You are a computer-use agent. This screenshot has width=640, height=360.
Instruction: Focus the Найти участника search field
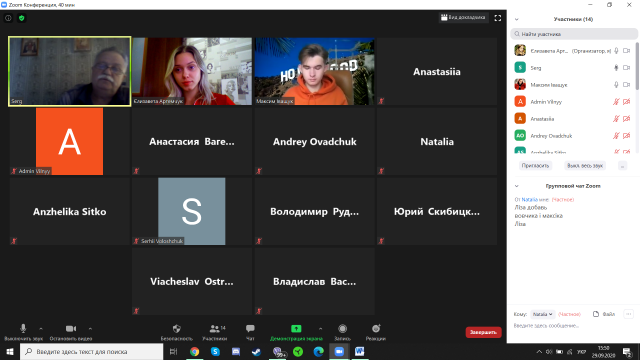coord(573,34)
